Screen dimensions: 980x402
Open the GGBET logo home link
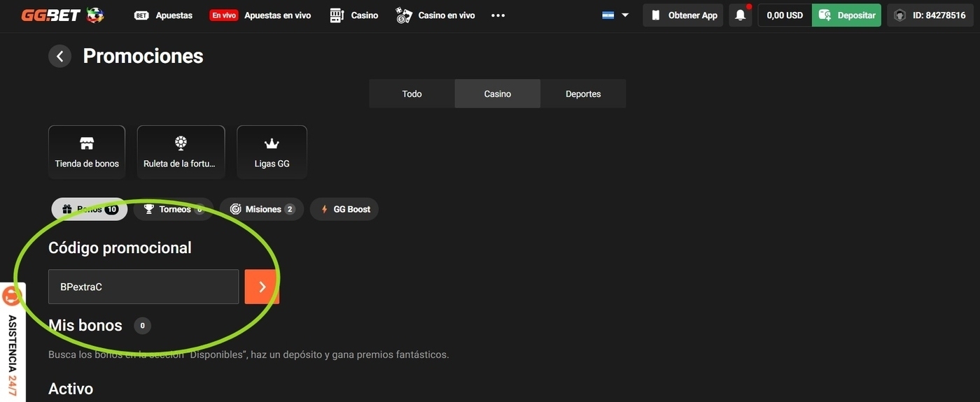[x=62, y=15]
